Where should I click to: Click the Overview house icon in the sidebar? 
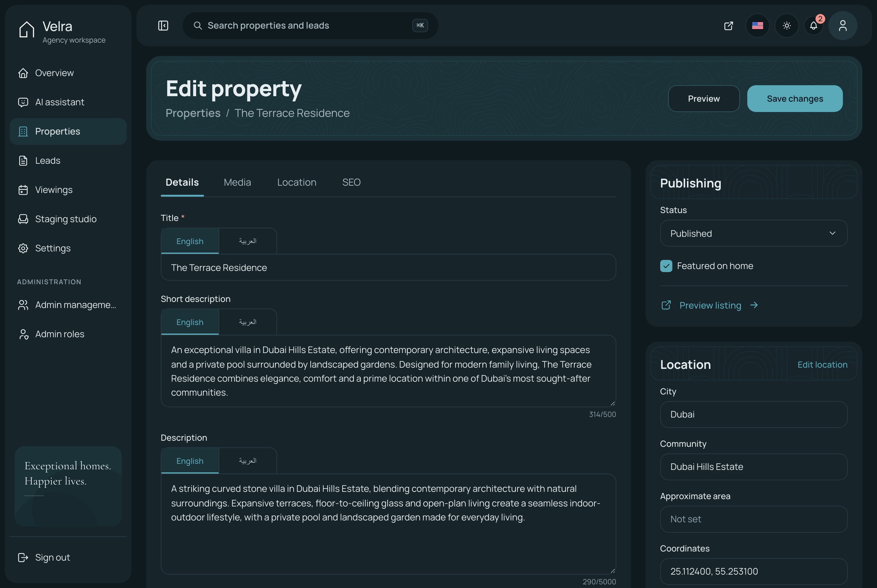pyautogui.click(x=23, y=73)
